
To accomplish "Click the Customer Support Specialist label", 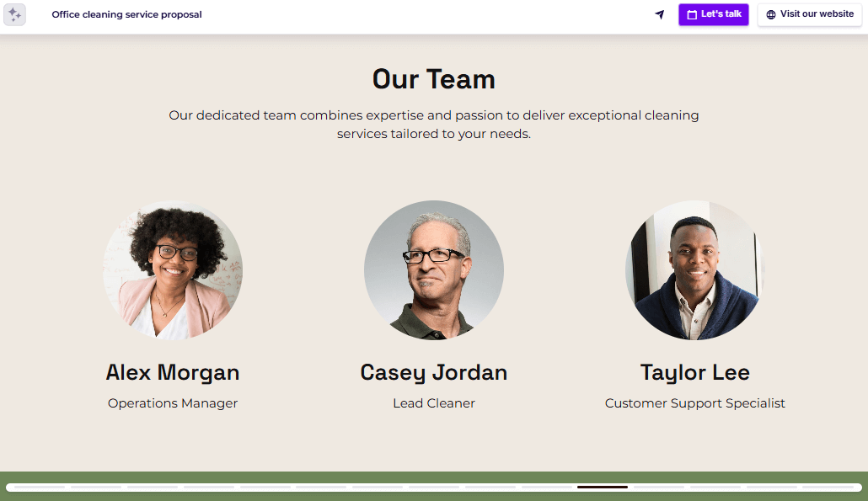I will (x=694, y=403).
